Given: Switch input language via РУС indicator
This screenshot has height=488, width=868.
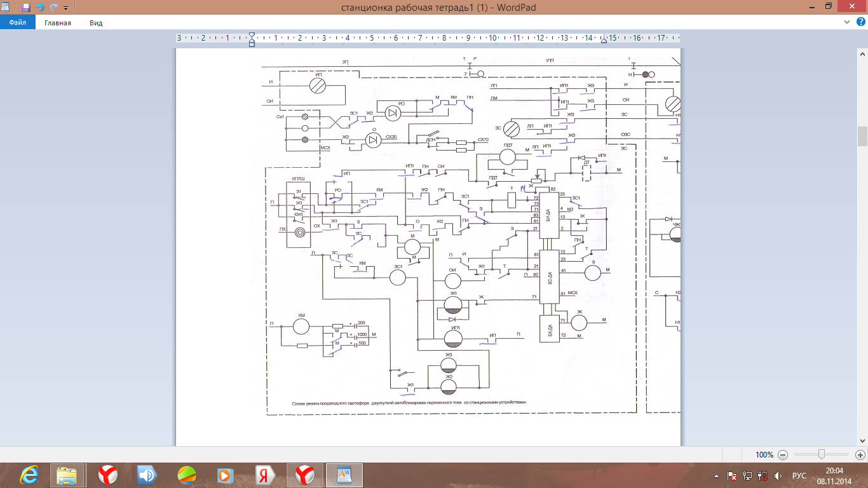Looking at the screenshot, I should pyautogui.click(x=799, y=475).
